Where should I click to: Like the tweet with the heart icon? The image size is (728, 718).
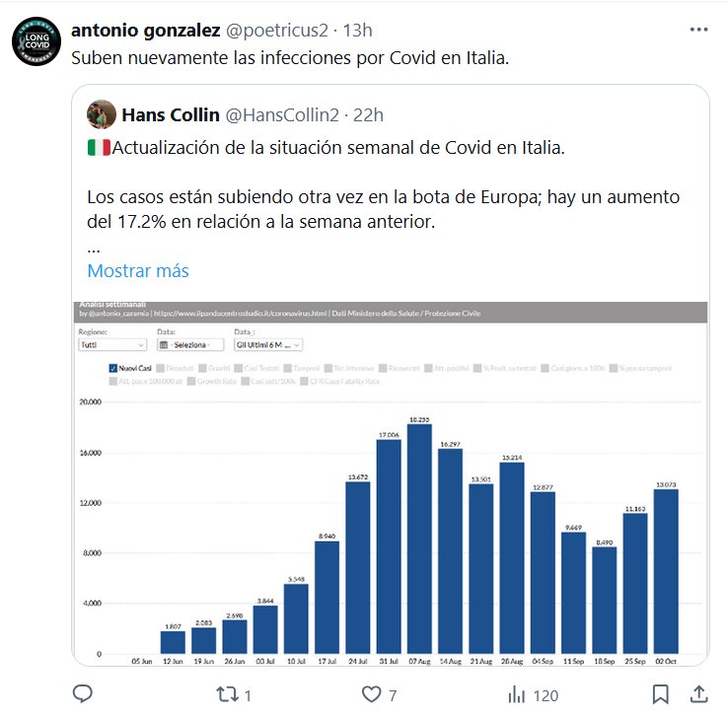point(371,694)
